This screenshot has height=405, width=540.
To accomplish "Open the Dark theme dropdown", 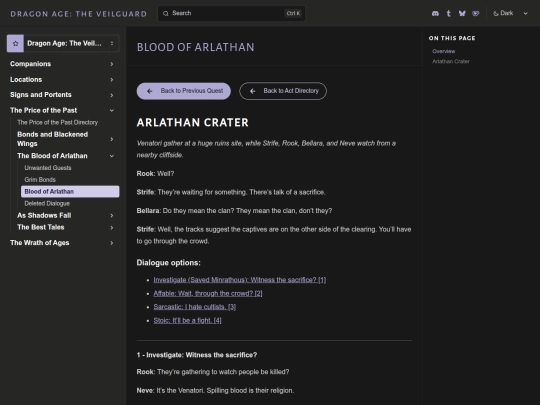I will pos(510,13).
